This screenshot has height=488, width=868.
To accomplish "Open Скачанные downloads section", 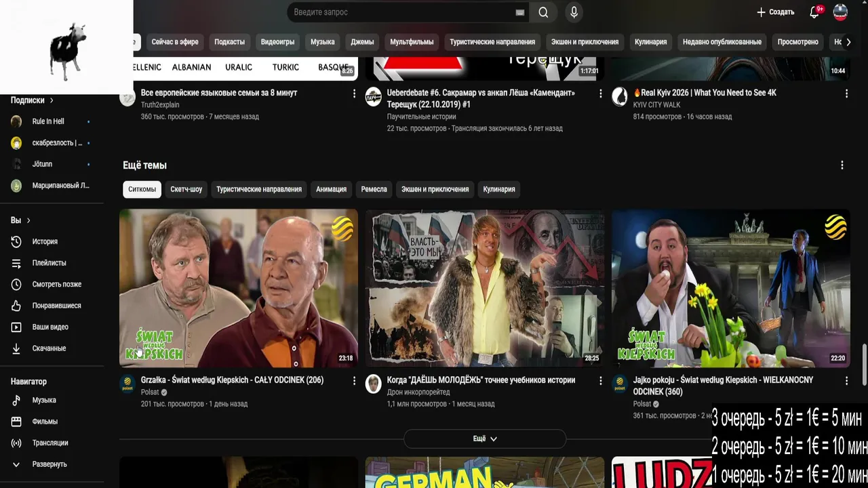I will click(x=51, y=348).
